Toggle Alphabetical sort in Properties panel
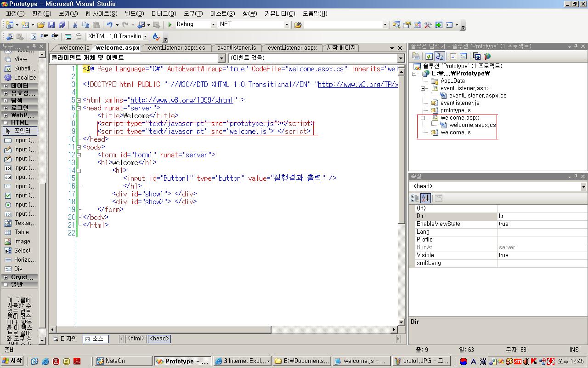588x368 pixels. (x=425, y=198)
